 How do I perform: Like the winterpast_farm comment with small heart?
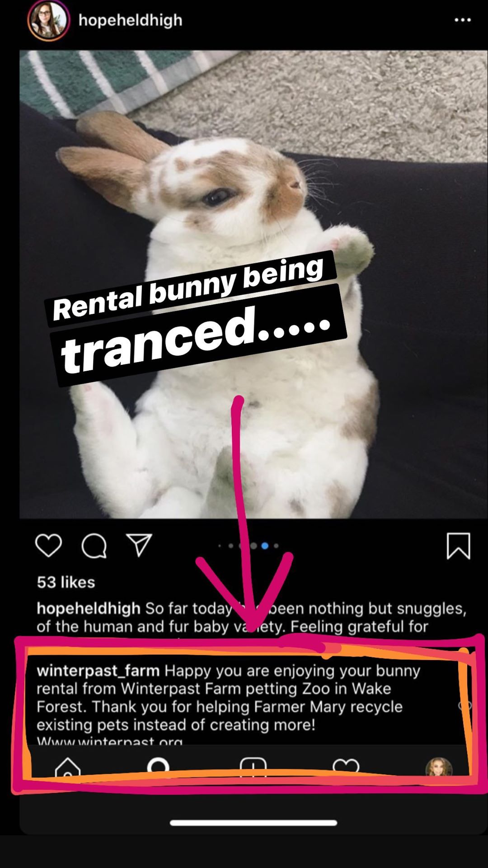coord(465,706)
